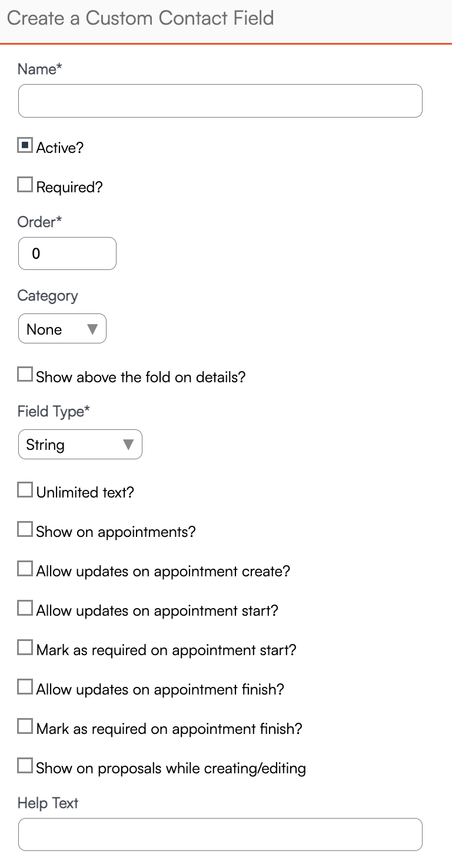
Task: Enable Show on proposals while creating/editing
Action: (25, 766)
